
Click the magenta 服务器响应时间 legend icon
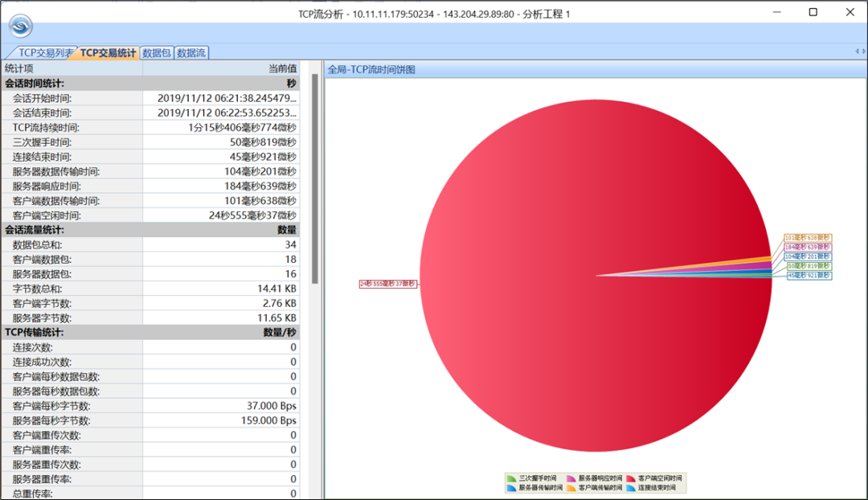pyautogui.click(x=571, y=478)
